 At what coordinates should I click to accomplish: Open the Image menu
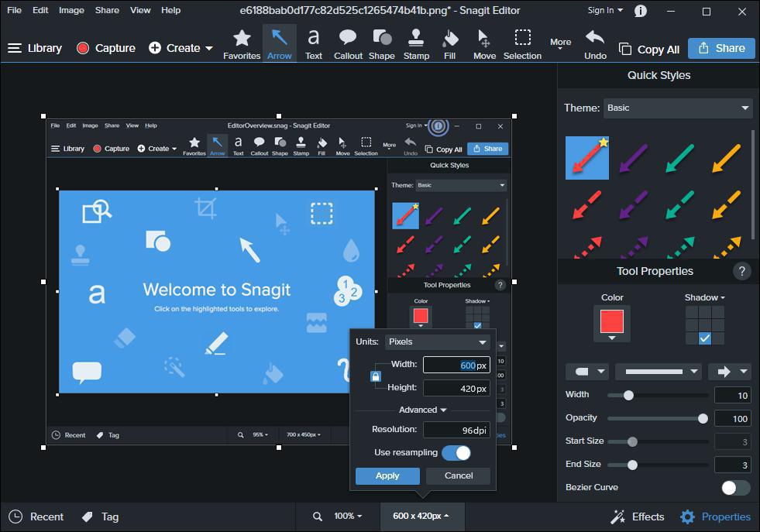click(x=71, y=10)
